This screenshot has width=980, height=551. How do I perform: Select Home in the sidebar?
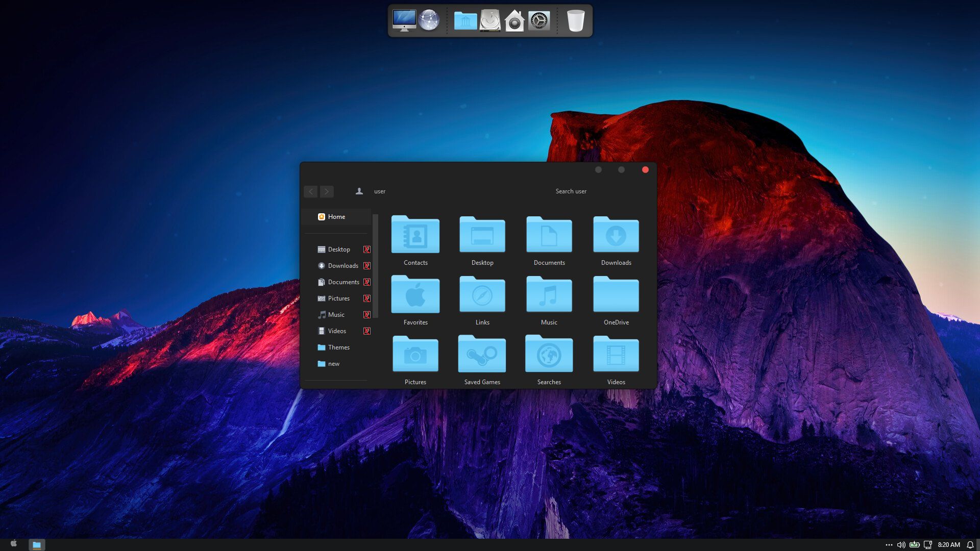(336, 217)
